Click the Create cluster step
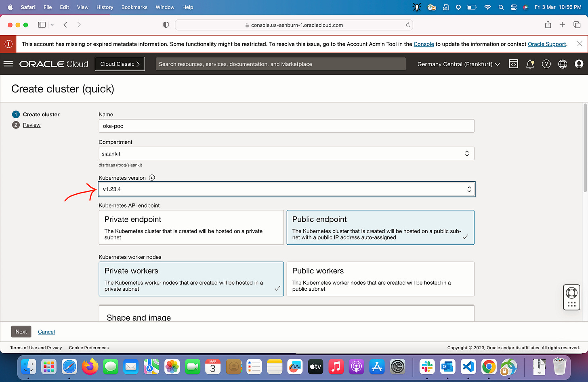The image size is (588, 382). point(41,114)
